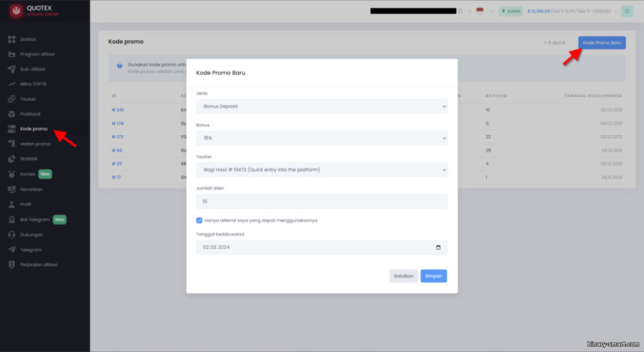
Task: Click Statistik pie chart icon
Action: pyautogui.click(x=11, y=159)
